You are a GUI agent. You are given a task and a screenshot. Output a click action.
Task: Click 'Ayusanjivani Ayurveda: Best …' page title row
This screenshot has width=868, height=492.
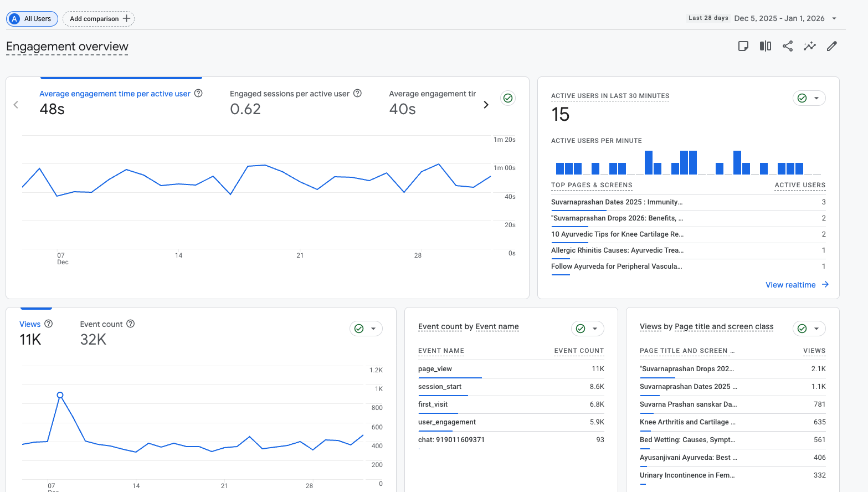tap(733, 458)
